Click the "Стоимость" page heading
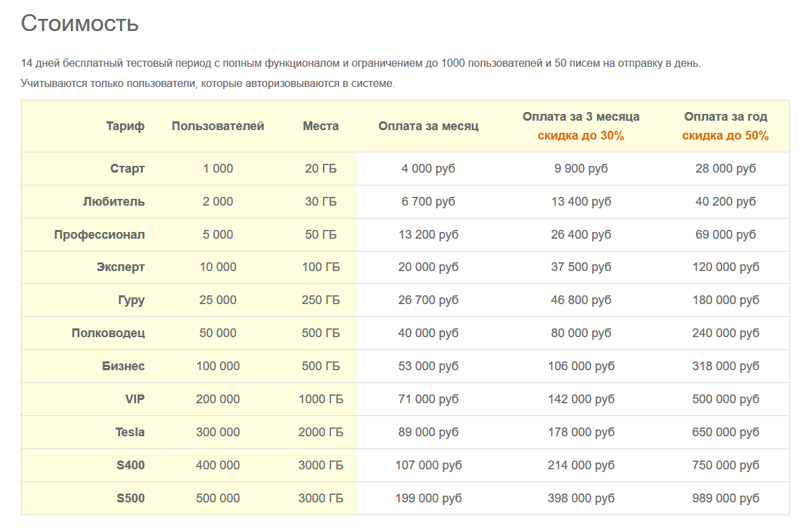Screen dimensions: 812x530 click(80, 23)
